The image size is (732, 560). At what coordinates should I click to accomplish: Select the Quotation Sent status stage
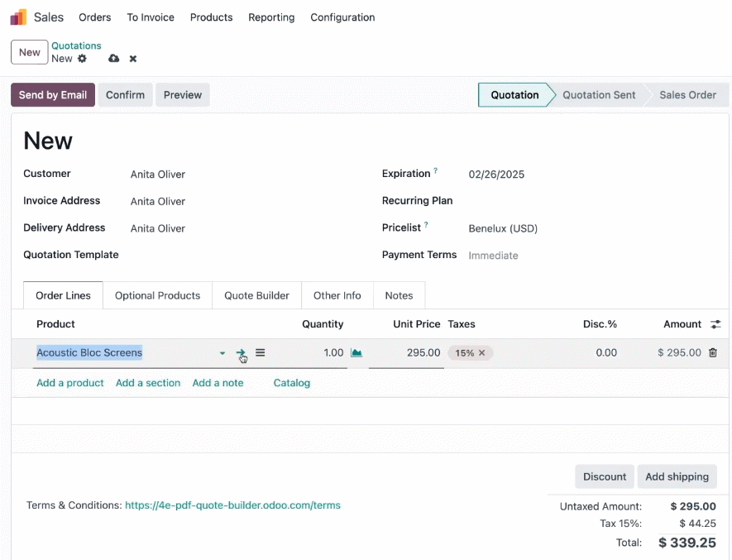599,95
